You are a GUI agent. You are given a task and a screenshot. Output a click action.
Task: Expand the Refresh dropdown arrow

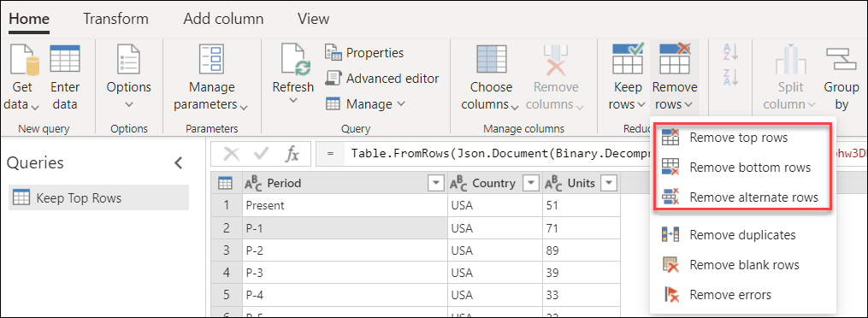292,100
